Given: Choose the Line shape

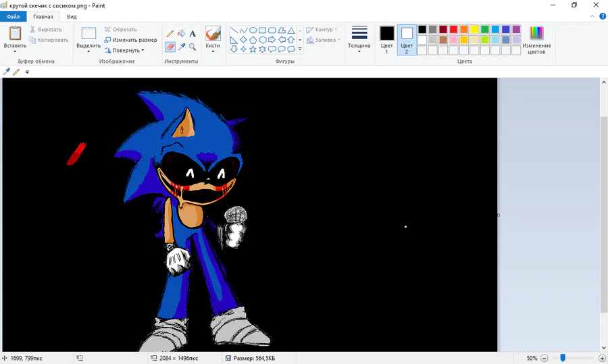Looking at the screenshot, I should pyautogui.click(x=234, y=30).
